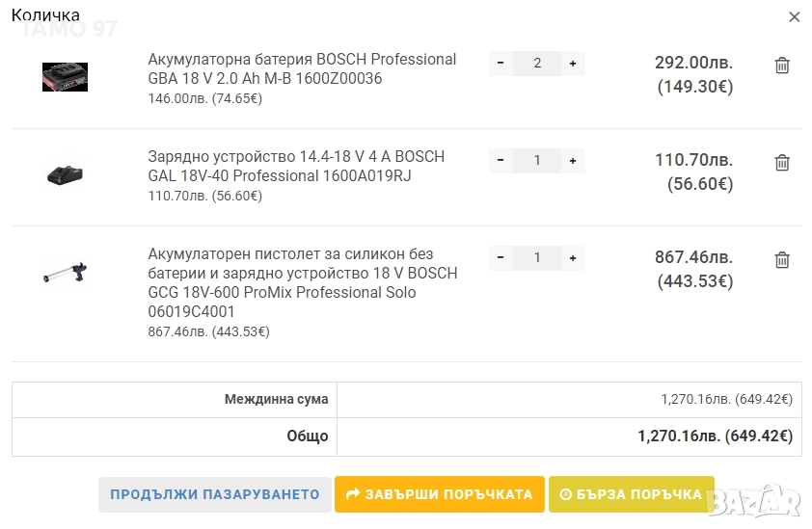Close the cart popup with X
The height and width of the screenshot is (529, 812).
tap(795, 16)
